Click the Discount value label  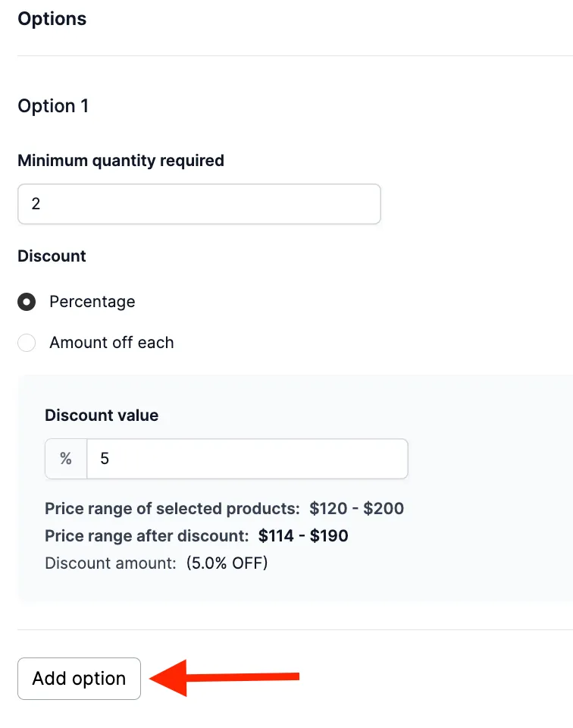tap(102, 415)
